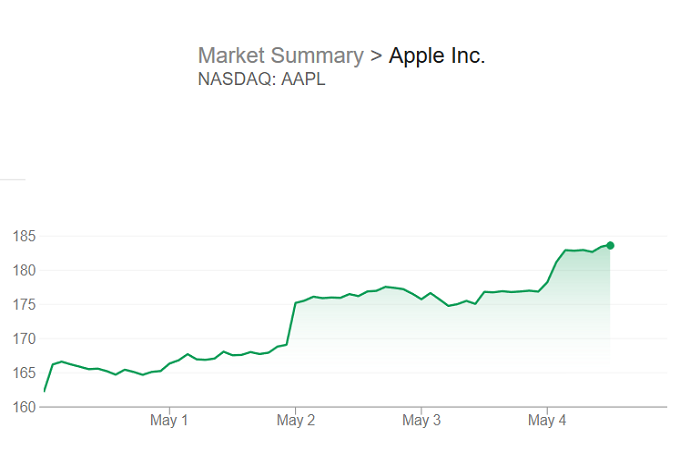Click the breadcrumb arrow separator
The image size is (680, 453).
376,56
